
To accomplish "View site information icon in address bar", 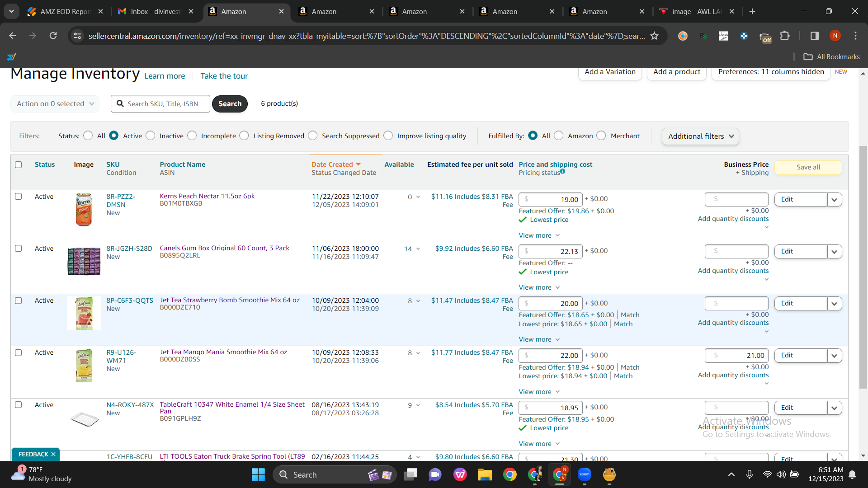I will 78,36.
